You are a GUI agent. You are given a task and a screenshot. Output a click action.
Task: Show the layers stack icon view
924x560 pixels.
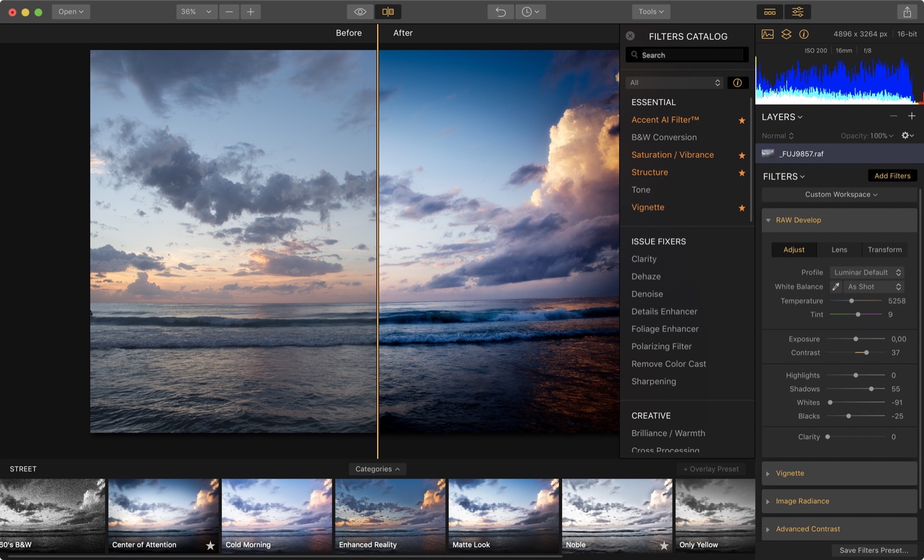coord(786,34)
